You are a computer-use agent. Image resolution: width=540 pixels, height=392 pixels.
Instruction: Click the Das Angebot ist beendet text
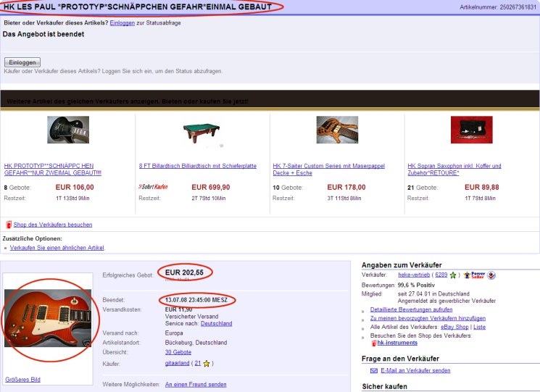43,34
